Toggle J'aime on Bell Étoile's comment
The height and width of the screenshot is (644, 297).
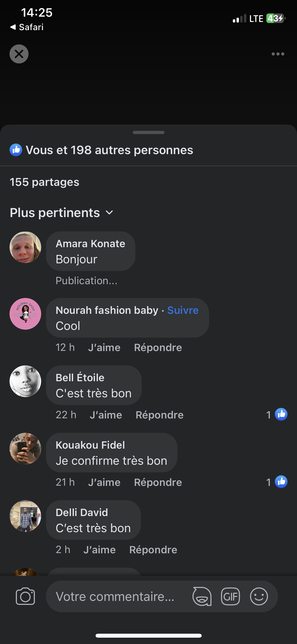[x=106, y=415]
